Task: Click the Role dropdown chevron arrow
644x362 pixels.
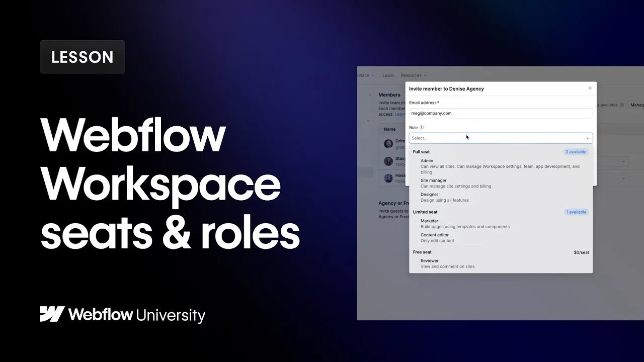Action: click(588, 138)
